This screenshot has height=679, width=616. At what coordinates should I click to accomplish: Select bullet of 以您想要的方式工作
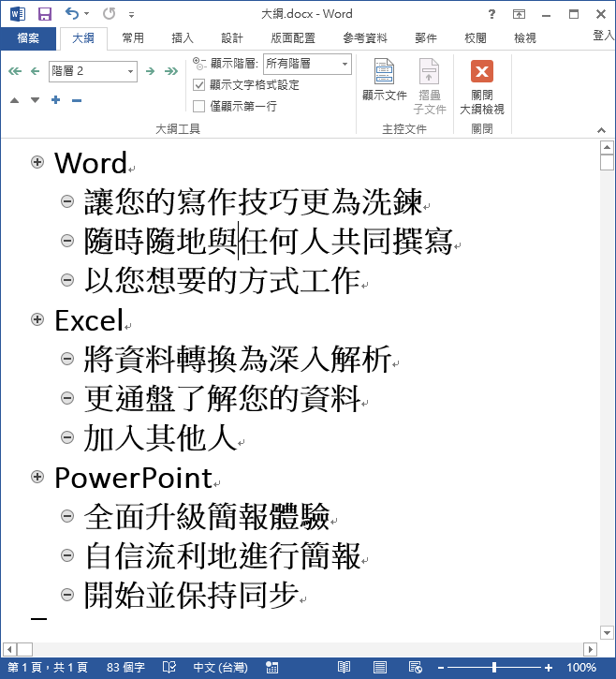[67, 280]
